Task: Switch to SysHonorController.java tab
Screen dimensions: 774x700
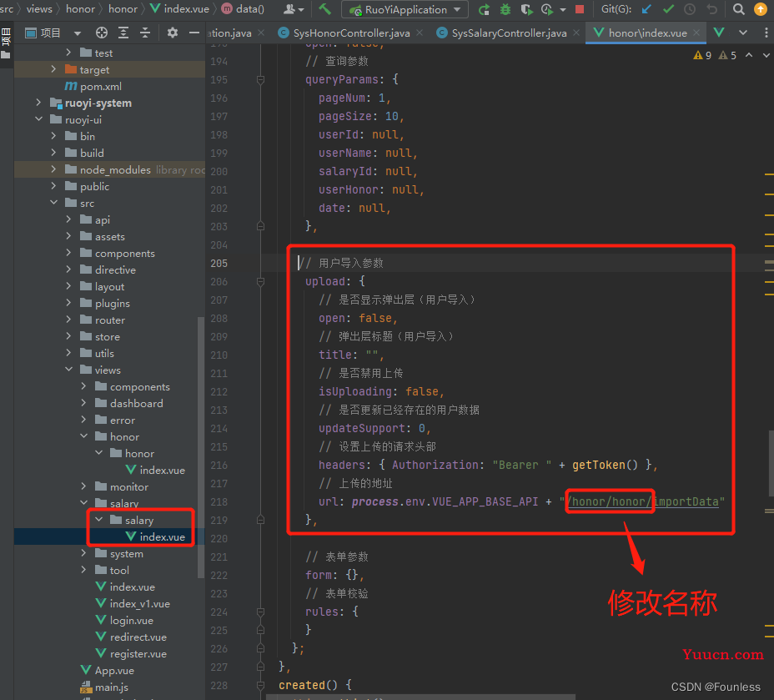Action: click(x=351, y=33)
